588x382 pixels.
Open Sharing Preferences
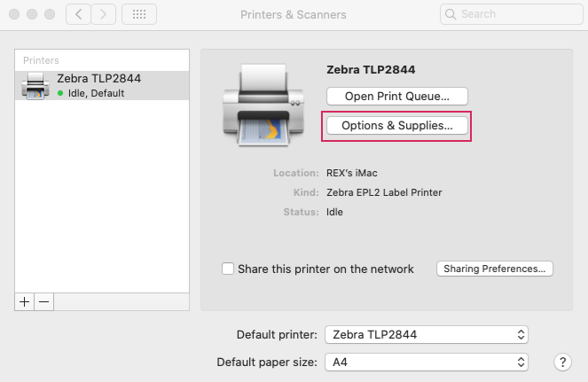click(x=495, y=269)
